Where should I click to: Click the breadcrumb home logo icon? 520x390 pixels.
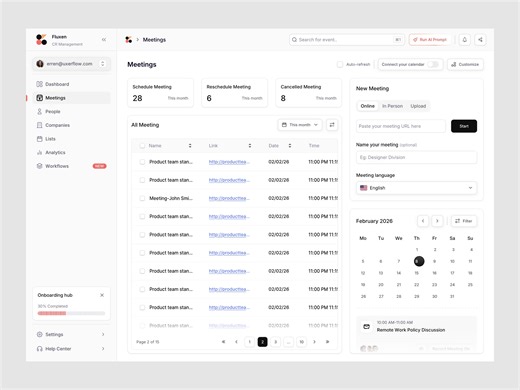(x=128, y=40)
